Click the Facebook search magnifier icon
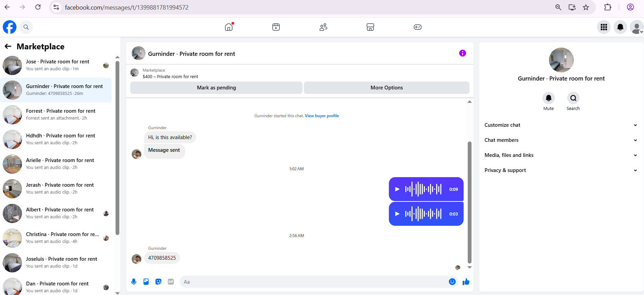644x295 pixels. (26, 27)
